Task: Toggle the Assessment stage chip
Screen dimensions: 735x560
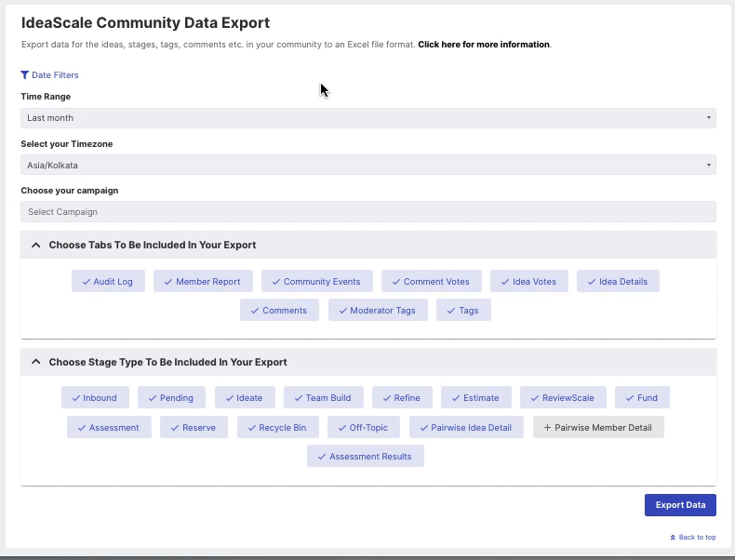Action: click(109, 427)
